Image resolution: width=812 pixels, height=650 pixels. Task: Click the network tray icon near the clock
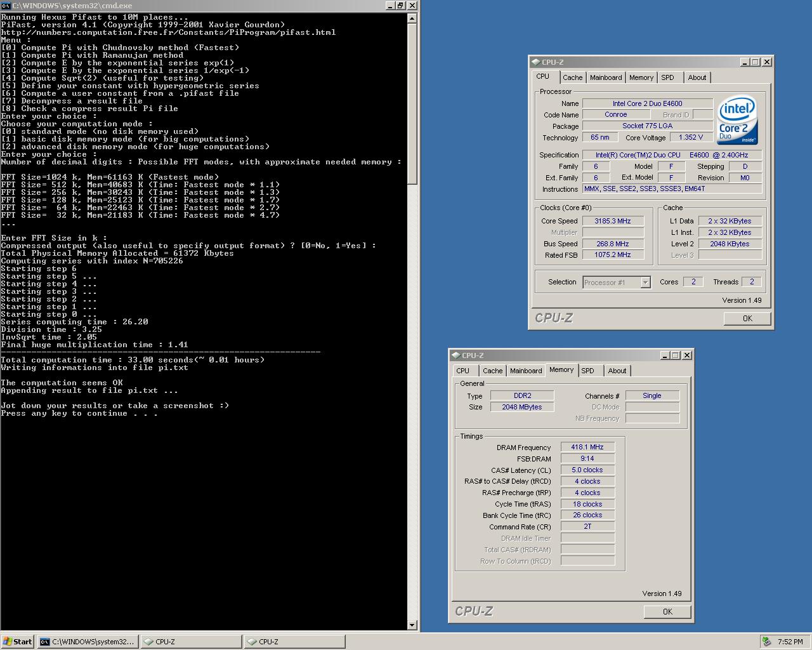(767, 642)
